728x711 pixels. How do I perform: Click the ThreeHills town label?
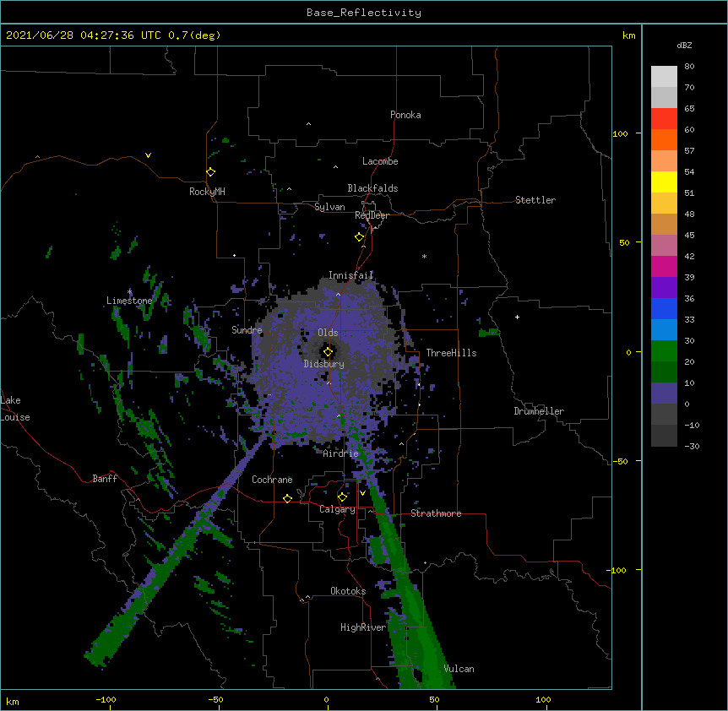(x=451, y=353)
